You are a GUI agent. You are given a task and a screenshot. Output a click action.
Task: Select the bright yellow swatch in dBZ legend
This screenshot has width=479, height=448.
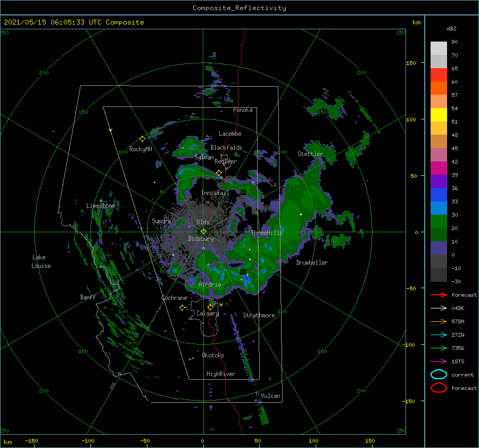click(x=439, y=115)
